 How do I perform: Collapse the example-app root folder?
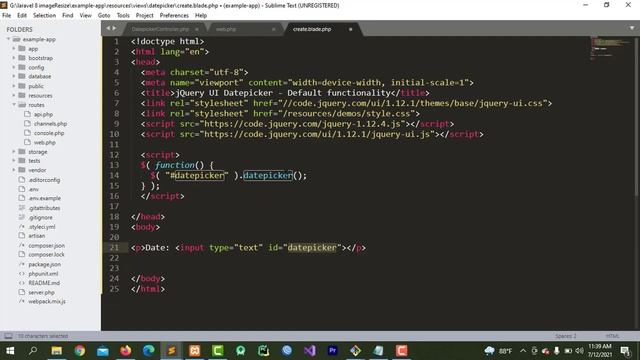click(8, 39)
